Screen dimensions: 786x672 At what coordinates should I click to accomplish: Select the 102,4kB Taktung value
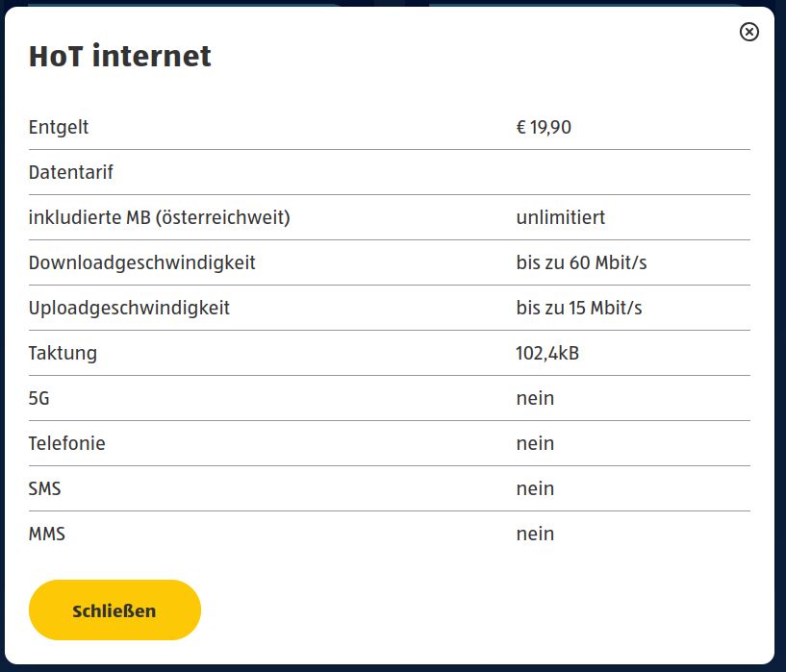[547, 353]
